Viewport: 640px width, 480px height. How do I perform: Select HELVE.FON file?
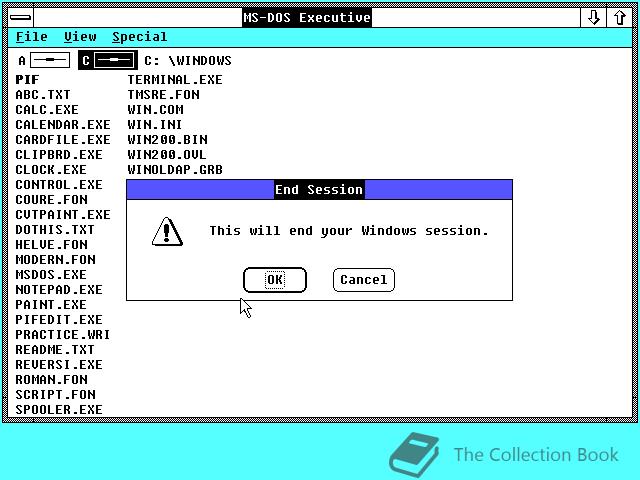point(51,244)
